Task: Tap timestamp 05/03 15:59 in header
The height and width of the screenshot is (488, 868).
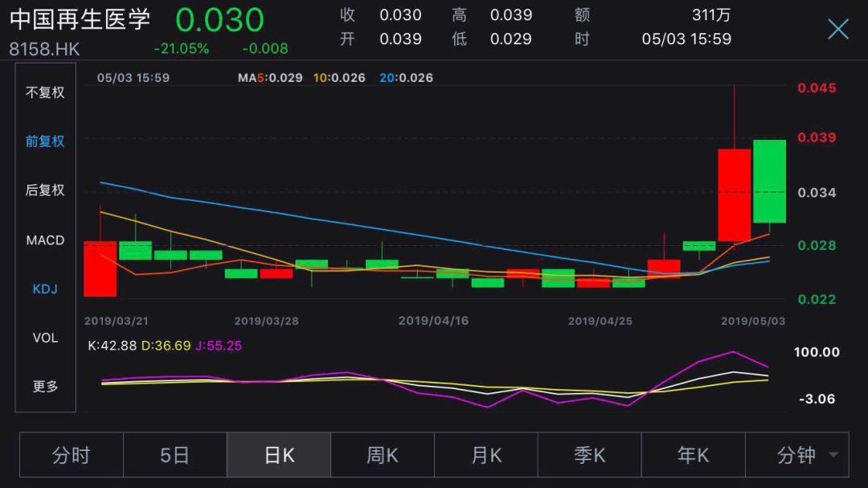Action: tap(686, 39)
